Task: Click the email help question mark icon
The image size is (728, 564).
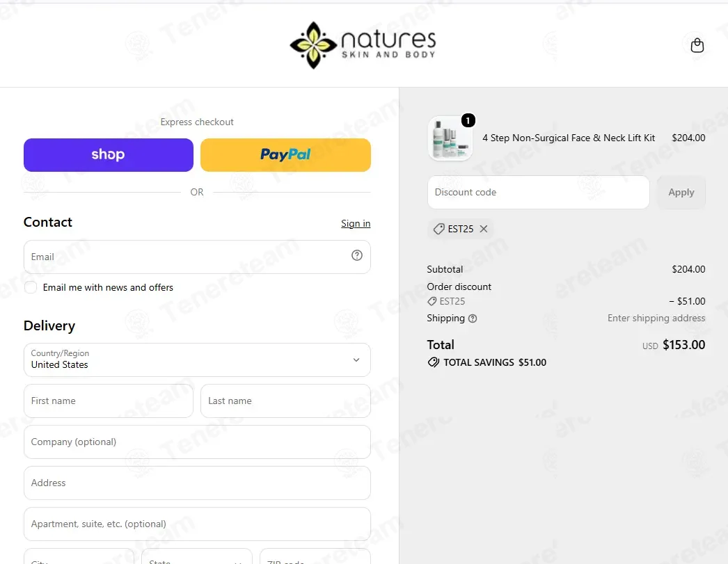Action: click(x=356, y=255)
